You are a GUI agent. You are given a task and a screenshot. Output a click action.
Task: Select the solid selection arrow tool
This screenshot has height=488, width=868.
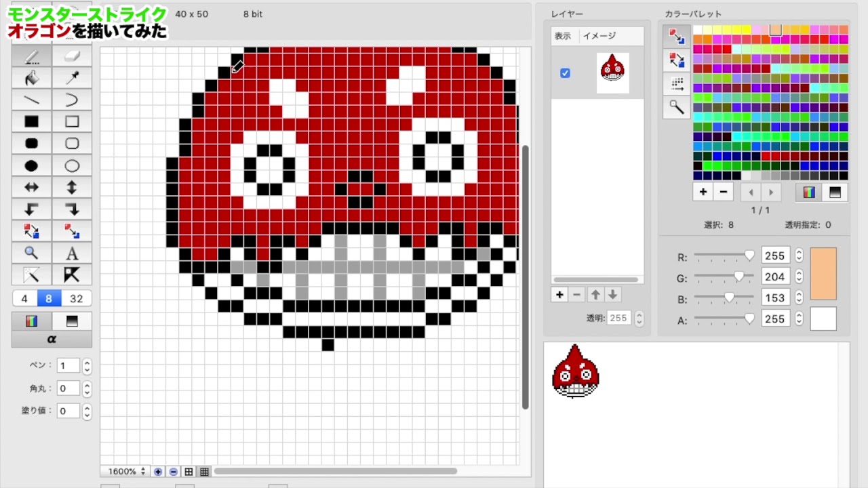pos(72,274)
